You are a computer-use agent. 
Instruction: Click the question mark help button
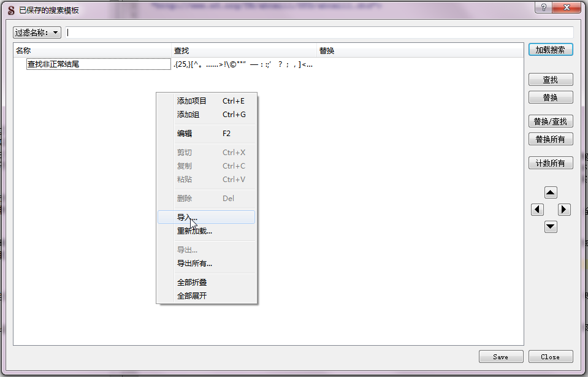coord(542,7)
